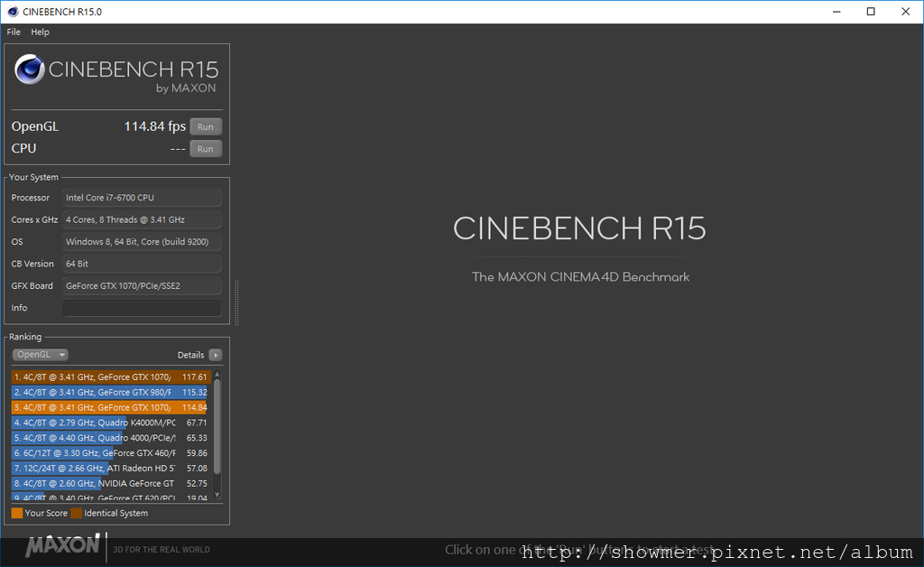Run the CPU benchmark
The height and width of the screenshot is (567, 924).
(206, 149)
